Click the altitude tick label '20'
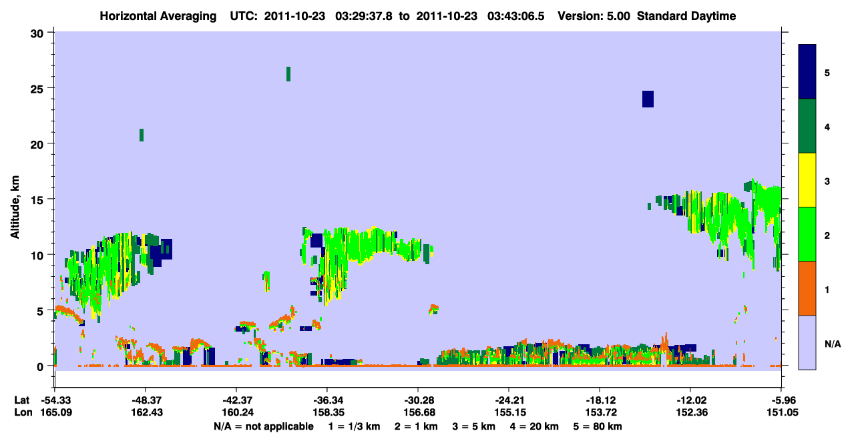The height and width of the screenshot is (445, 868). click(x=39, y=143)
